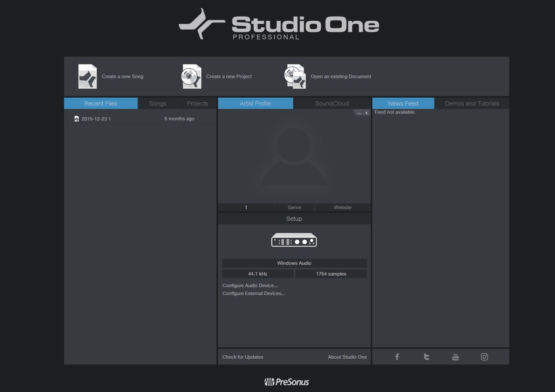Click the 44.1 kHz sample rate field

coord(258,274)
